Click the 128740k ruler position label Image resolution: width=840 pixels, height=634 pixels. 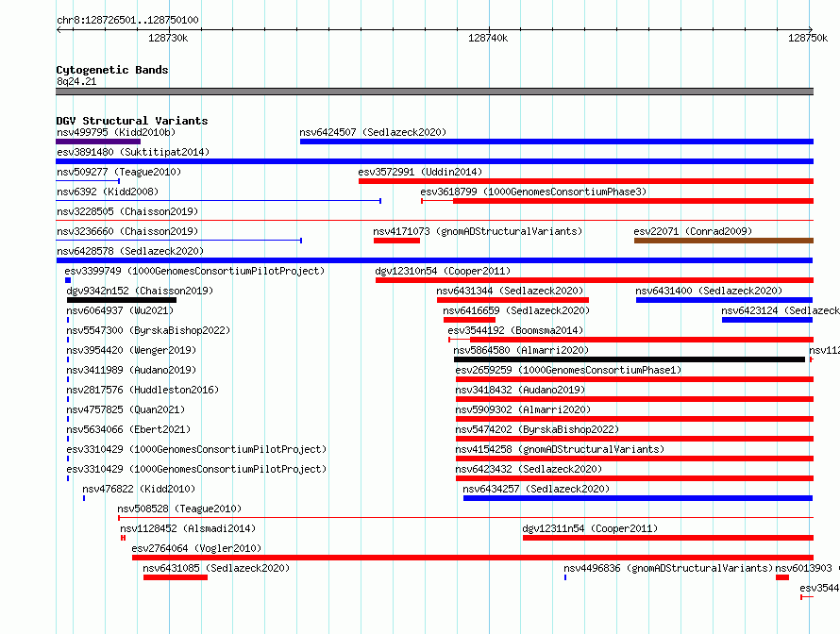tap(488, 38)
